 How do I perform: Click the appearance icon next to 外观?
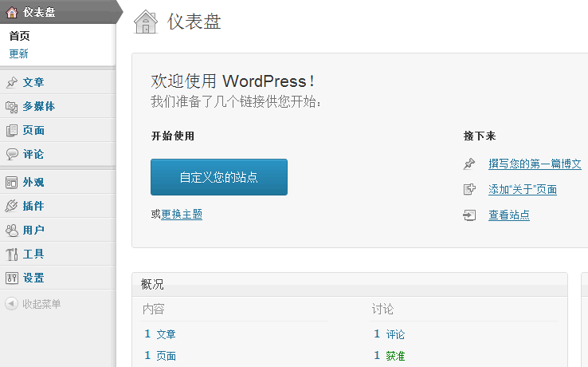tap(12, 182)
